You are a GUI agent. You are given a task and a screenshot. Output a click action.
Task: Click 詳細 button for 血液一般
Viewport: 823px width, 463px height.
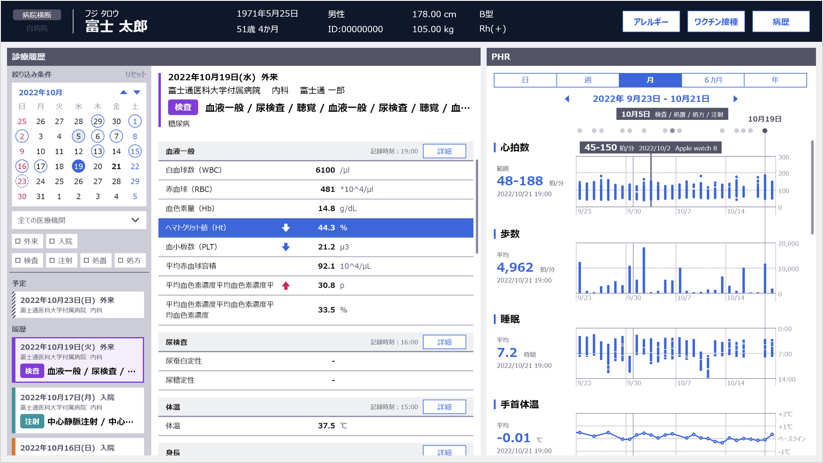[444, 151]
